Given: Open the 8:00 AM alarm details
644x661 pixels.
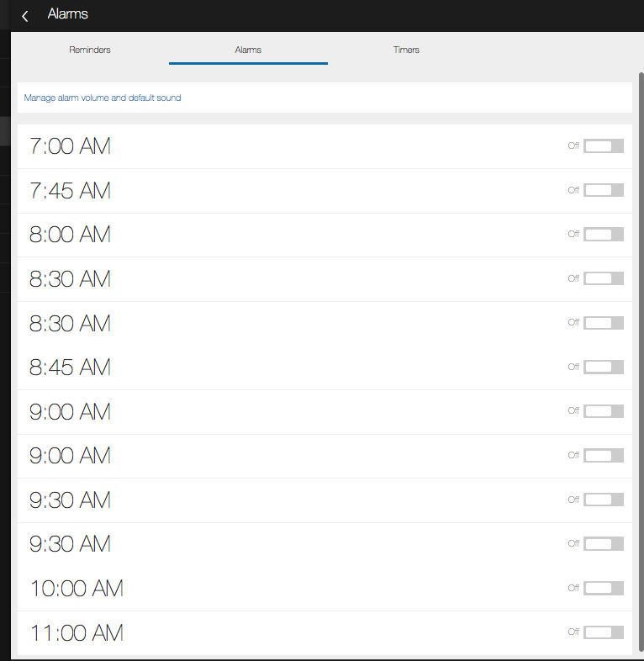Looking at the screenshot, I should coord(70,235).
